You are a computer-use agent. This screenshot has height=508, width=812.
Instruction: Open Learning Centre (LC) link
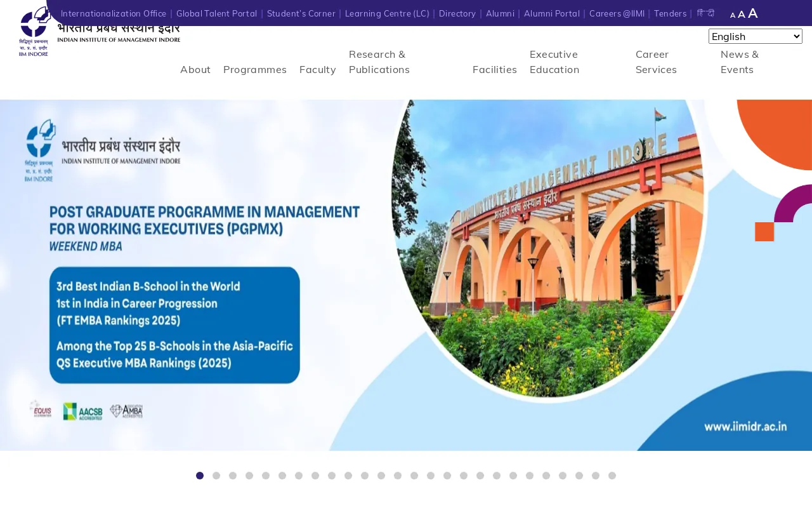click(x=387, y=13)
